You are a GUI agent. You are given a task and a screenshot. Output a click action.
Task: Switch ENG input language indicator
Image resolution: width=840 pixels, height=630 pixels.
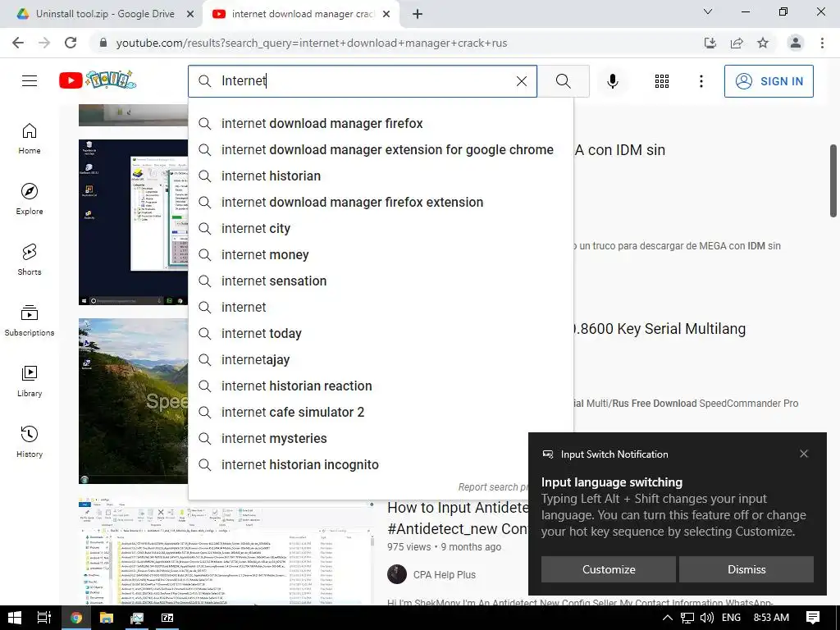point(731,618)
